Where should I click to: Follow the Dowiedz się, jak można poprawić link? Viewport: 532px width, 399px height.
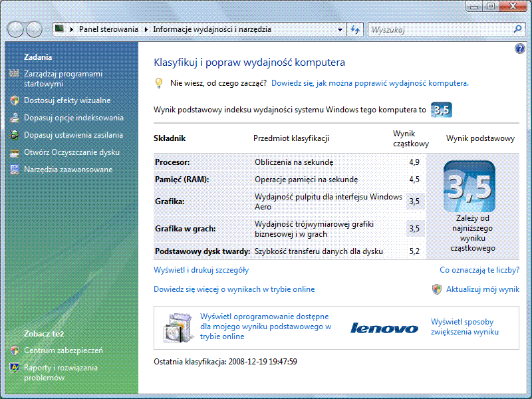click(370, 83)
